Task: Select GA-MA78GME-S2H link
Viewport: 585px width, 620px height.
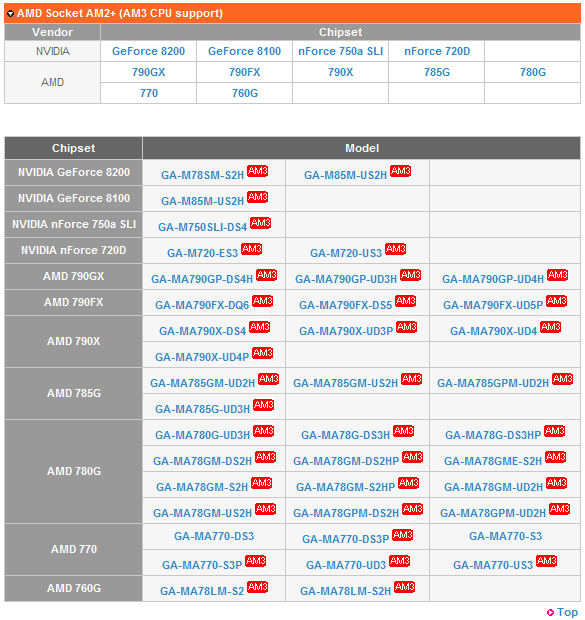Action: [x=493, y=461]
